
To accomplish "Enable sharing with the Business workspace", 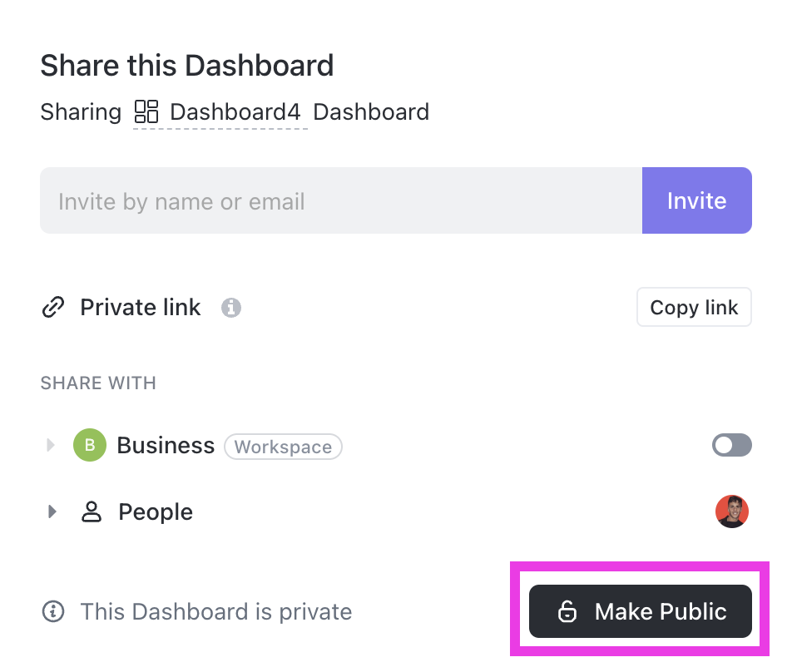I will click(x=731, y=445).
